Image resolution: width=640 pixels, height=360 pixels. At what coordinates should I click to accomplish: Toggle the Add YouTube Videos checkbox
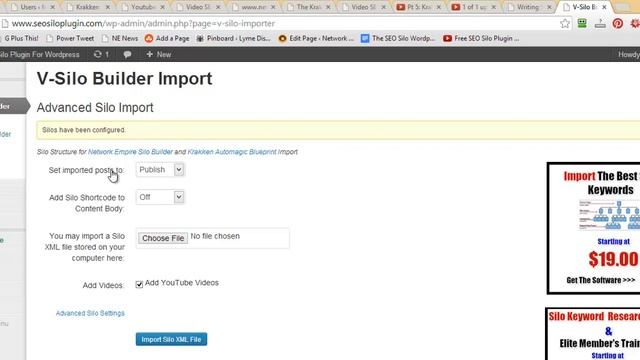(x=139, y=284)
